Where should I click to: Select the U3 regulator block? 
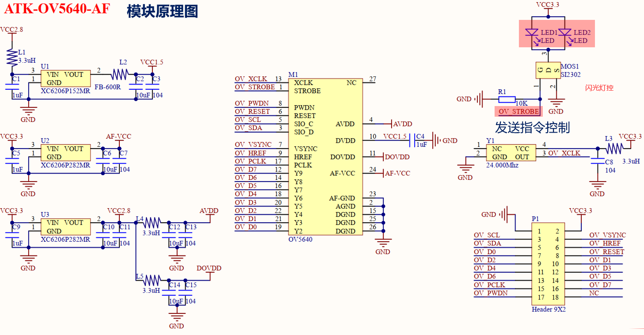65,226
